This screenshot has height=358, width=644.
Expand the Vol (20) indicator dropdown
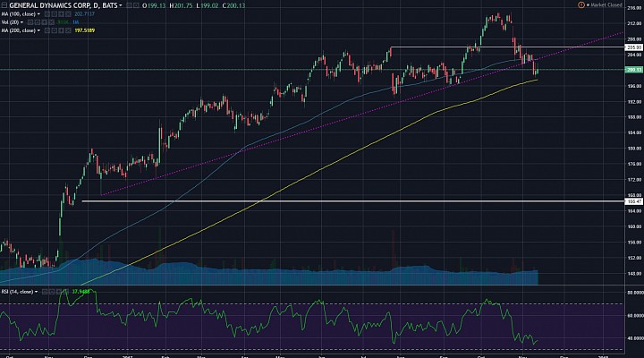point(21,22)
